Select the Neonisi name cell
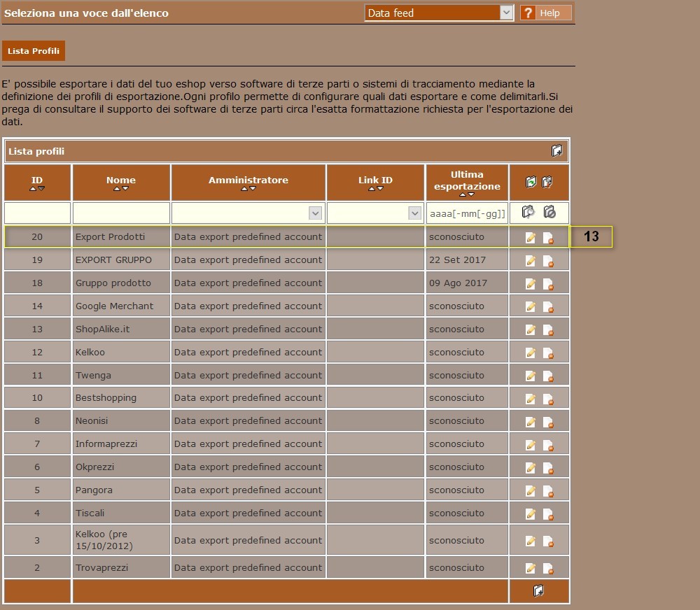This screenshot has height=610, width=700. (x=121, y=421)
